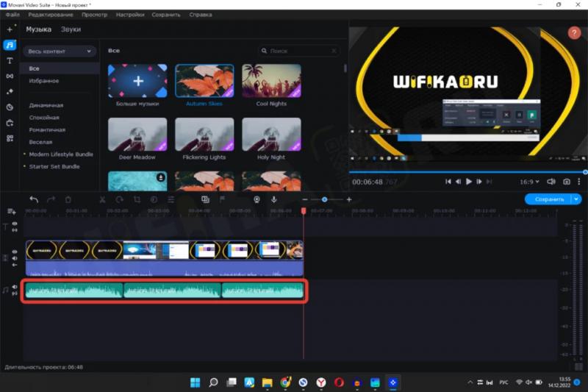Expand the arrow next to Сохранить button
The height and width of the screenshot is (392, 588).
576,199
